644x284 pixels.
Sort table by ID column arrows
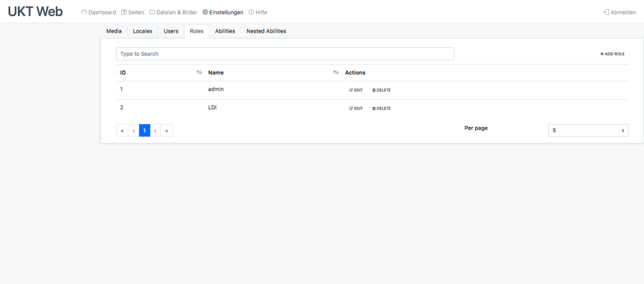(199, 73)
